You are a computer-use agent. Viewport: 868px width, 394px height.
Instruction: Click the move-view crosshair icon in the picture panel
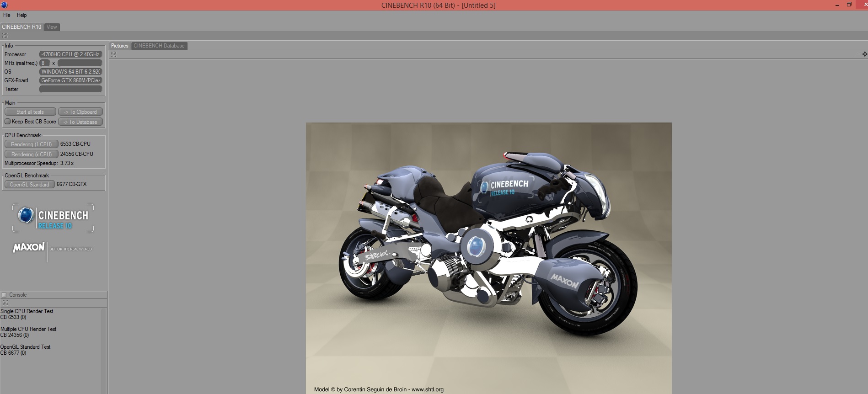coord(864,54)
